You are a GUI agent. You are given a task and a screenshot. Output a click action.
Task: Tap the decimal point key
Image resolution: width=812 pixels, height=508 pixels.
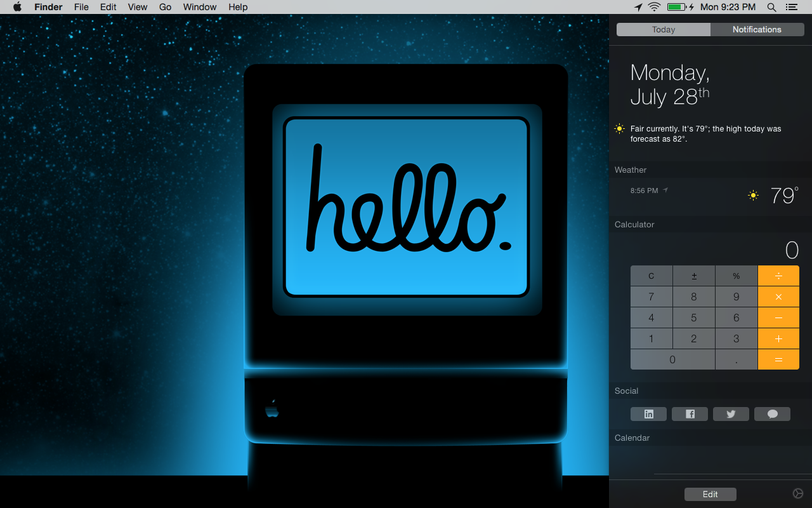pyautogui.click(x=737, y=359)
